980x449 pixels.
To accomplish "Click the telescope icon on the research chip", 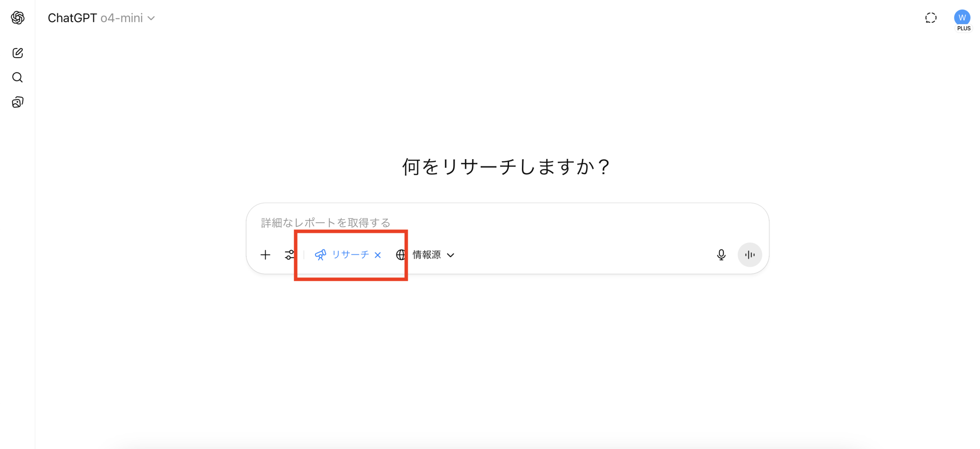I will [x=320, y=255].
